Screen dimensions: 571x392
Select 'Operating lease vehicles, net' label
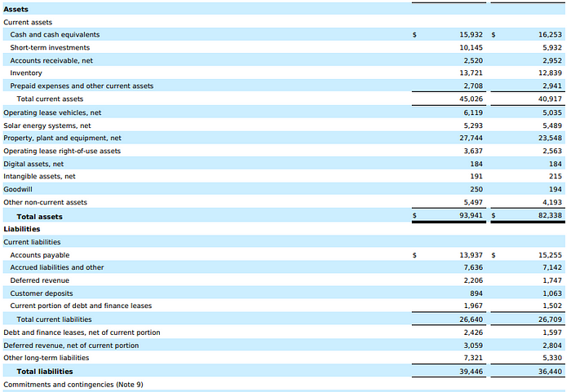point(52,112)
